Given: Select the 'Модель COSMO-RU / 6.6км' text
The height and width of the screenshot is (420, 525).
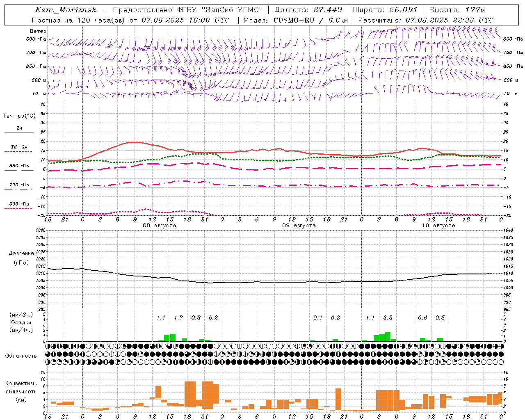Looking at the screenshot, I should [296, 20].
